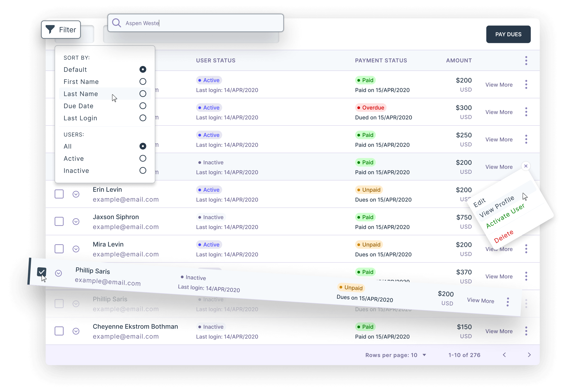Open kebab menu for $300 Overdue row
The width and height of the screenshot is (565, 392).
526,112
